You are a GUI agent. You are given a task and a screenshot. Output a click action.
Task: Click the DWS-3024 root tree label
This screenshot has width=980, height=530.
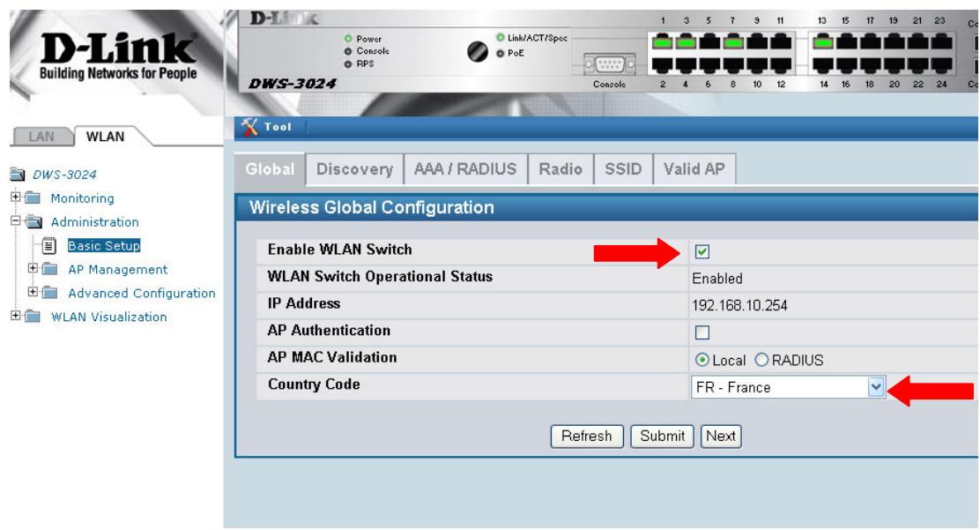click(x=64, y=175)
